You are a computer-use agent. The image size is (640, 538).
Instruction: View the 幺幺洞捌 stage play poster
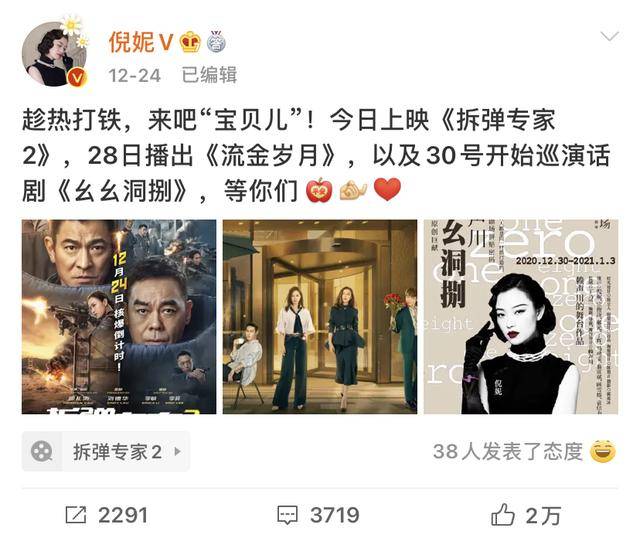(521, 317)
